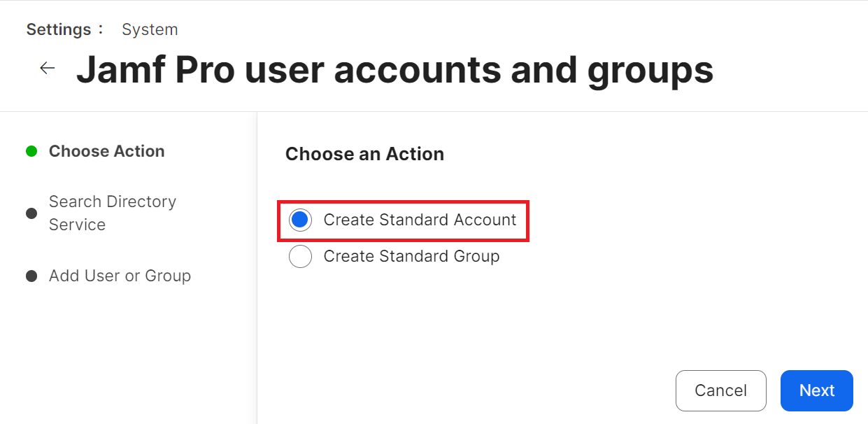This screenshot has height=424, width=868.
Task: Click the green dot next to Choose Action
Action: click(31, 151)
